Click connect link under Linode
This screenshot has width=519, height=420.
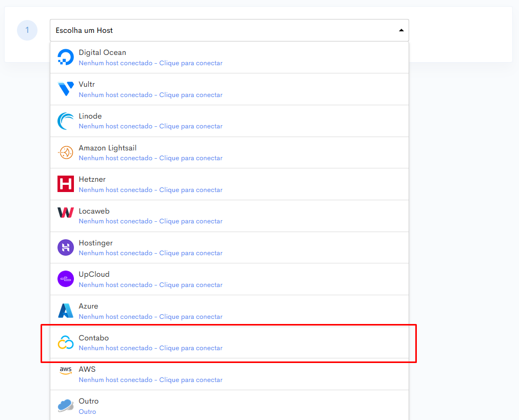(150, 126)
